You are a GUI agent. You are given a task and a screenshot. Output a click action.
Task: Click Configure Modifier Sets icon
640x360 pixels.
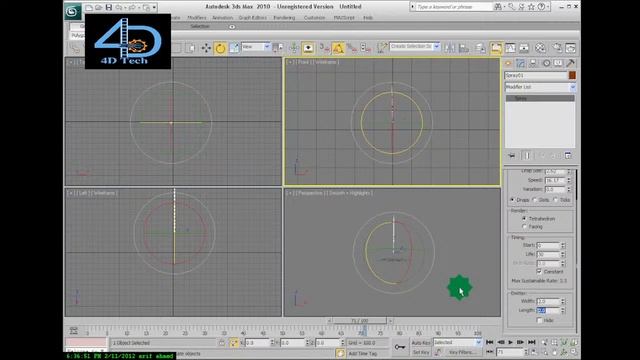coord(568,156)
